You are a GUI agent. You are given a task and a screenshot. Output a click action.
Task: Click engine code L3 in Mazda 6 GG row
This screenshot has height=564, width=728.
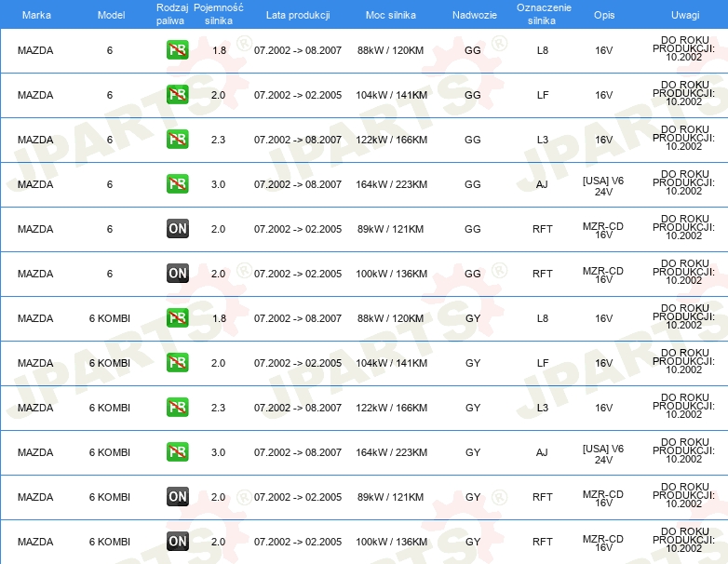543,140
